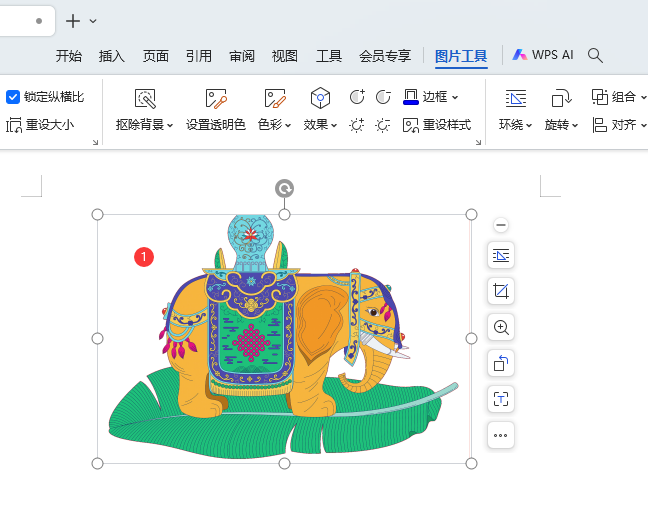This screenshot has width=648, height=517.
Task: Click the zoom-in preview icon beside image
Action: click(x=501, y=327)
